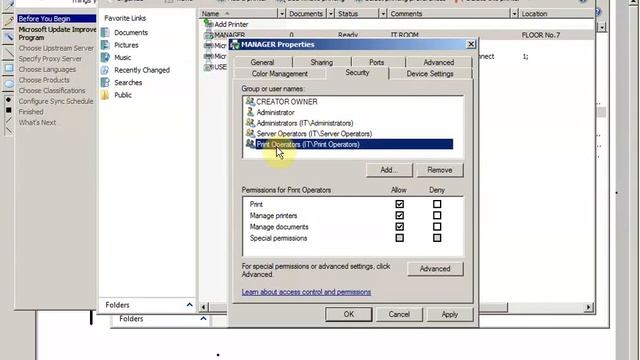Toggle Allow checkbox for Special permissions

(x=400, y=238)
